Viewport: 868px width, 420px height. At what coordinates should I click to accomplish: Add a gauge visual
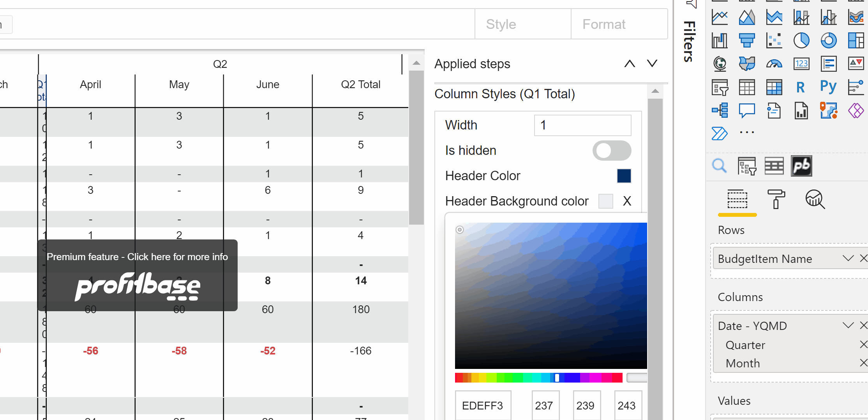tap(774, 64)
